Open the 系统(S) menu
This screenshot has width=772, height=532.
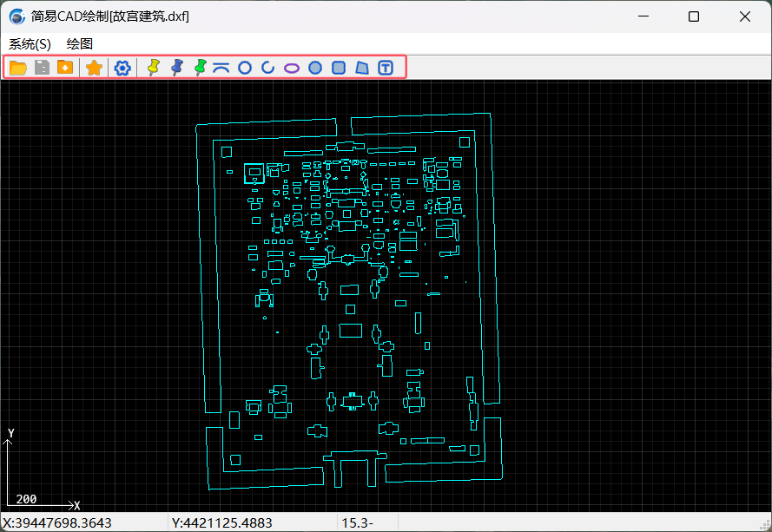[30, 44]
